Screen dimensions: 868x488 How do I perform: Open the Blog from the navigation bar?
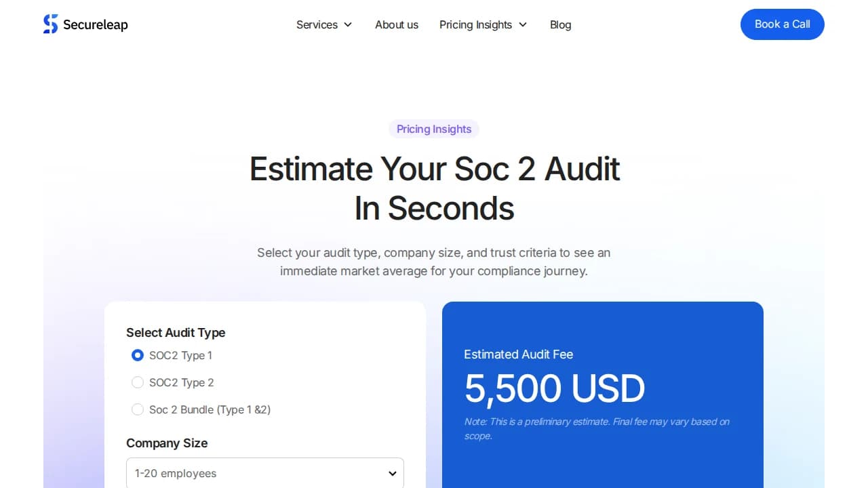(x=560, y=24)
